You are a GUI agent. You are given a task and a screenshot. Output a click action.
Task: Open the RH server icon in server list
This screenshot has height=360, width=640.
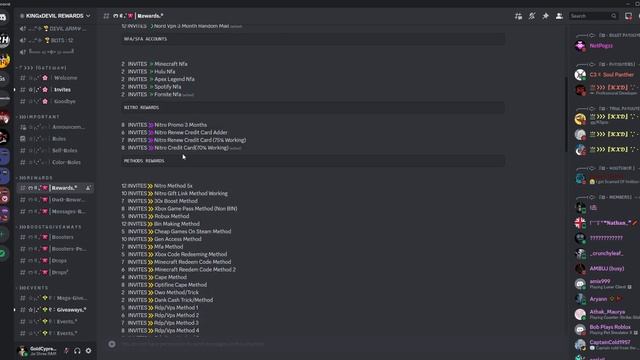(4, 40)
